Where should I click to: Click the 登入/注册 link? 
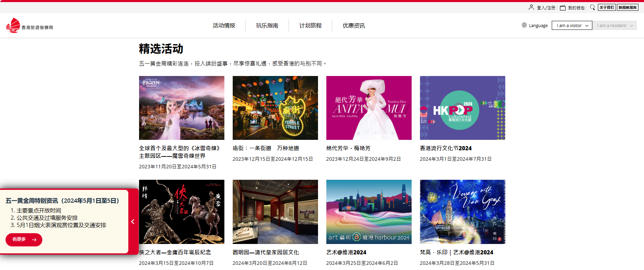(x=546, y=8)
